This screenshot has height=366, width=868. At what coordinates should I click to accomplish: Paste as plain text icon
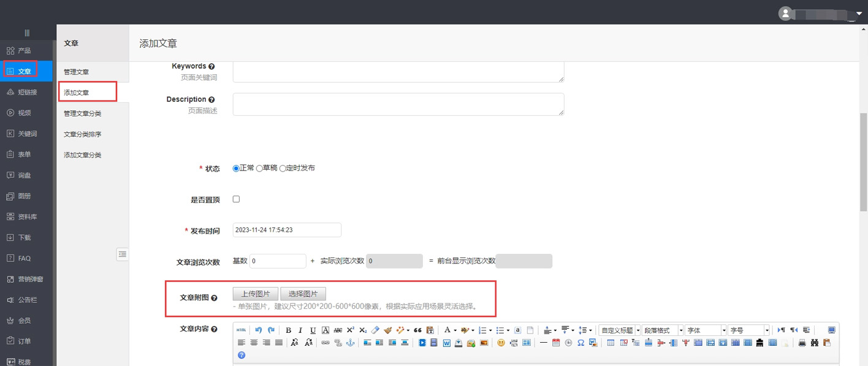click(430, 330)
